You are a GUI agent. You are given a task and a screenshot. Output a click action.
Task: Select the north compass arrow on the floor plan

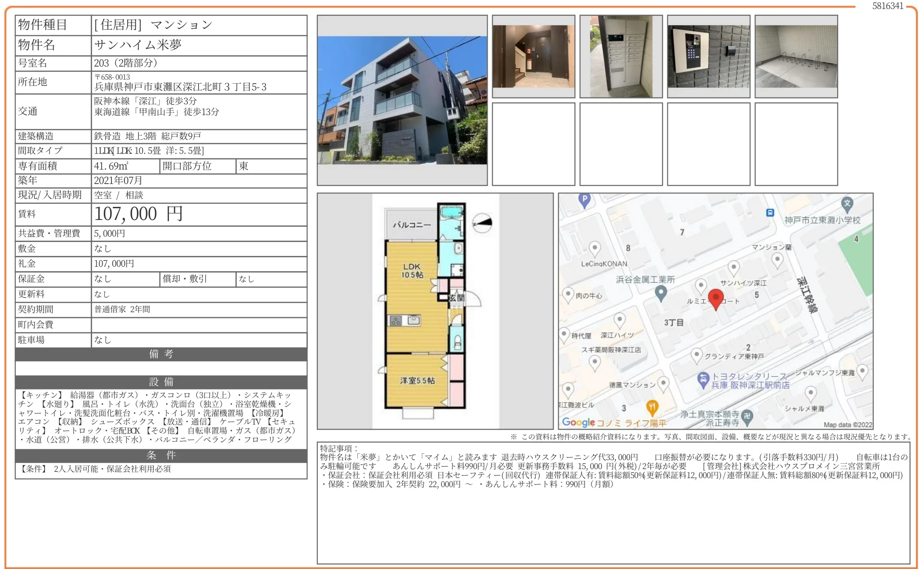point(483,223)
